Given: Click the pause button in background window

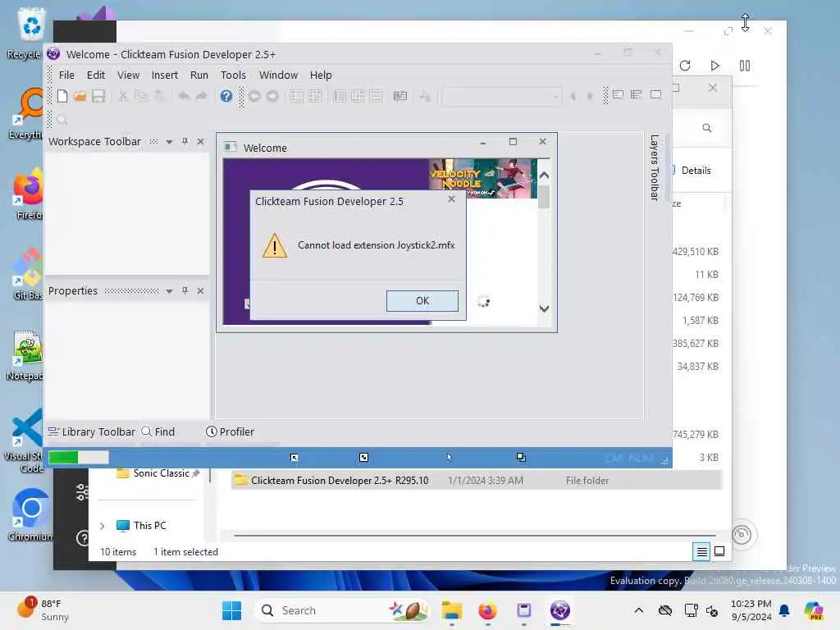Looking at the screenshot, I should pyautogui.click(x=745, y=66).
